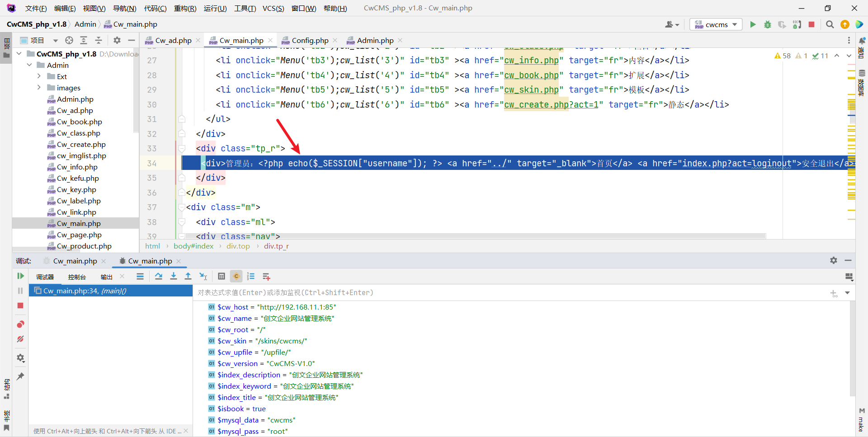Step into the current line
This screenshot has height=437, width=868.
tap(174, 276)
